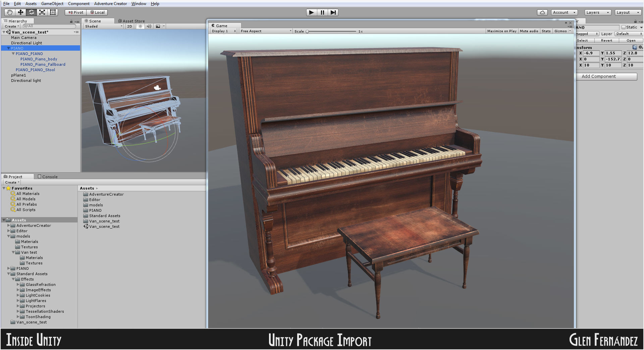
Task: Select the Scale tool
Action: coord(42,12)
